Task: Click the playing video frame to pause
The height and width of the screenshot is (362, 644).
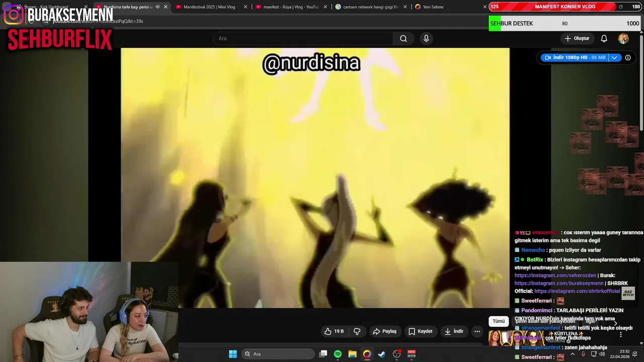Action: 315,178
